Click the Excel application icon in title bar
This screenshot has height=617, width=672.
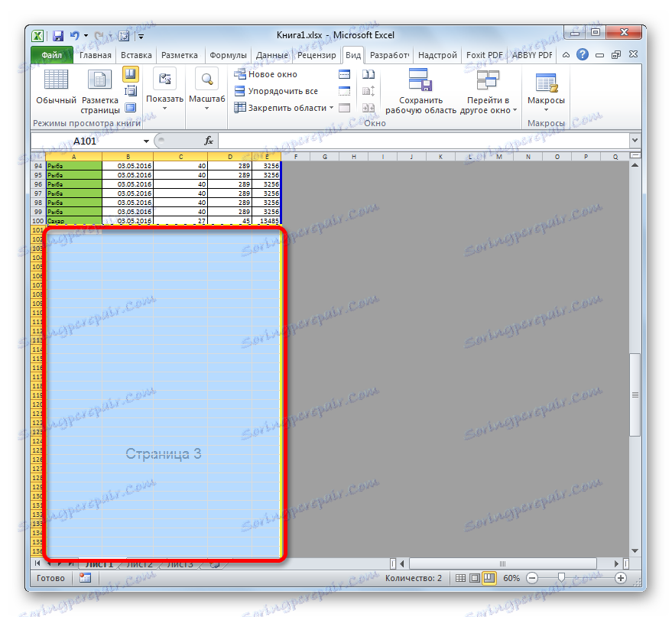37,36
